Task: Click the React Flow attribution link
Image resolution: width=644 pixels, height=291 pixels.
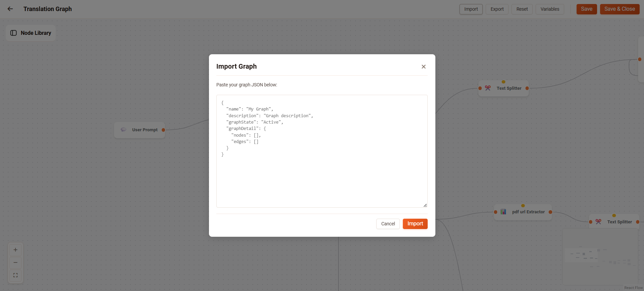Action: point(633,288)
